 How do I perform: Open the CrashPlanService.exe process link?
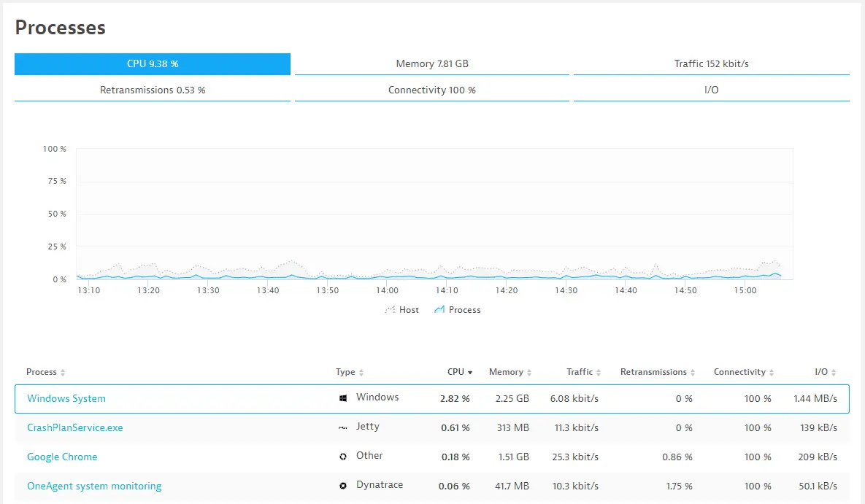75,428
